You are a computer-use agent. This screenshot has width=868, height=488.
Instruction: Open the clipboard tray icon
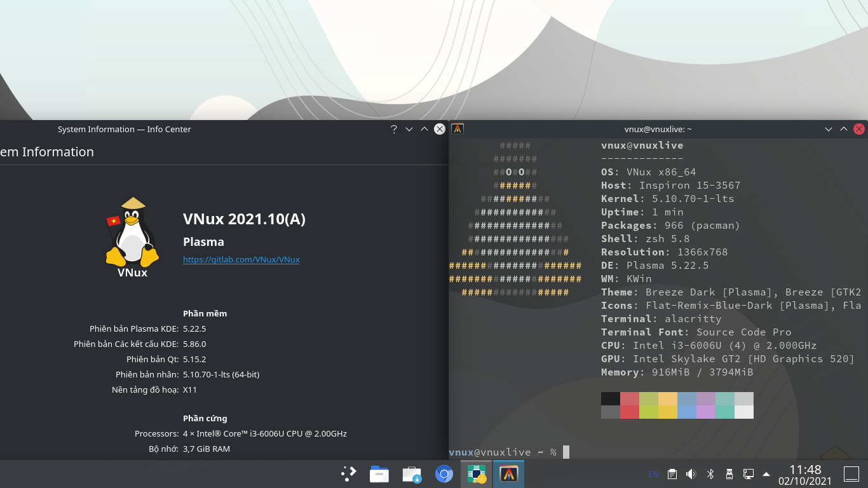[x=672, y=474]
